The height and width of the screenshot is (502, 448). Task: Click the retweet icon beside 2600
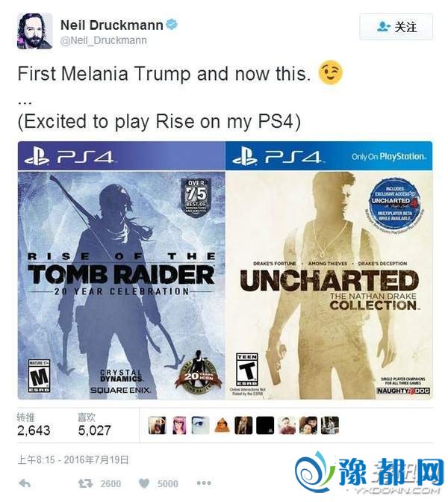(85, 483)
